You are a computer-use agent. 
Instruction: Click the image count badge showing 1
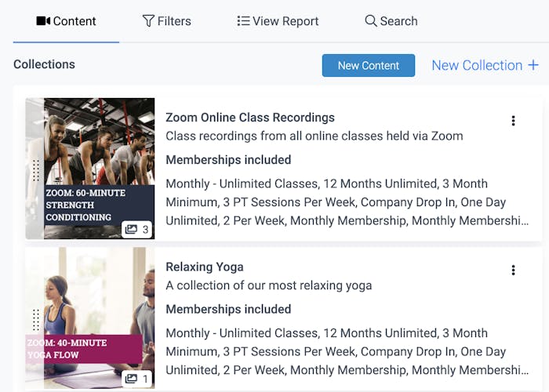coord(136,379)
